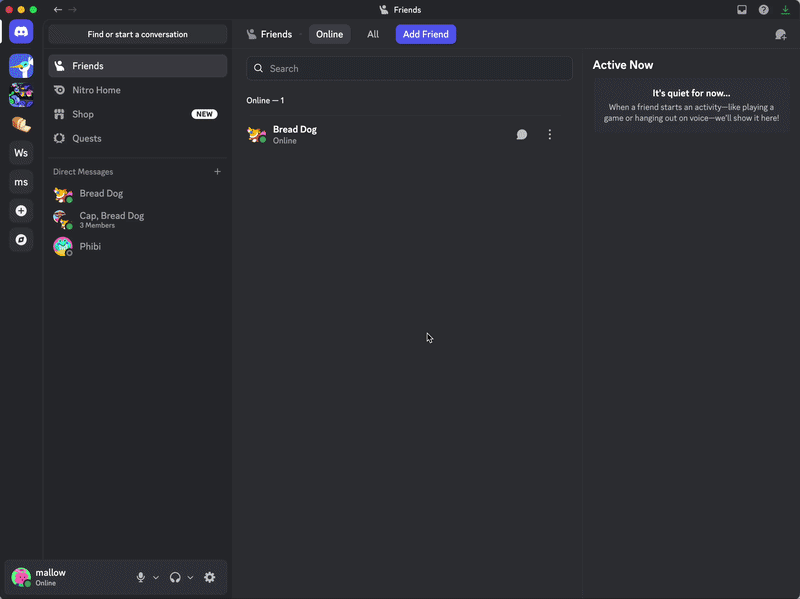Click Bread Dog's avatar in friends list
Viewport: 800px width, 599px height.
(x=257, y=134)
